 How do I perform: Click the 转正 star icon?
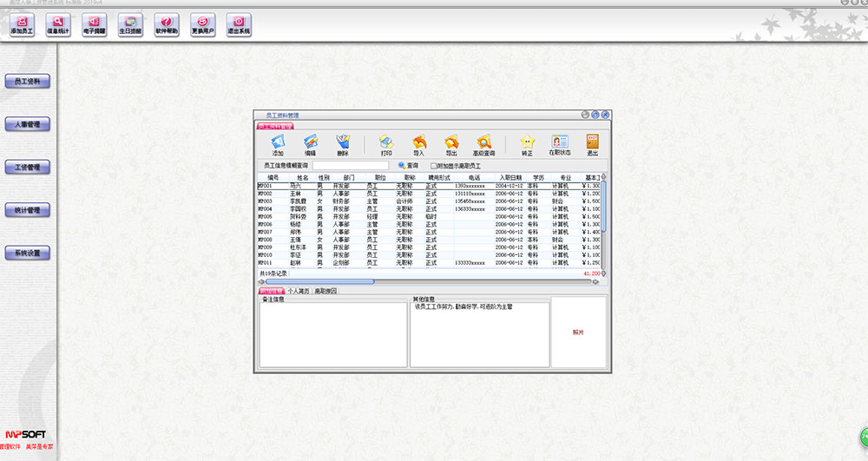click(527, 145)
